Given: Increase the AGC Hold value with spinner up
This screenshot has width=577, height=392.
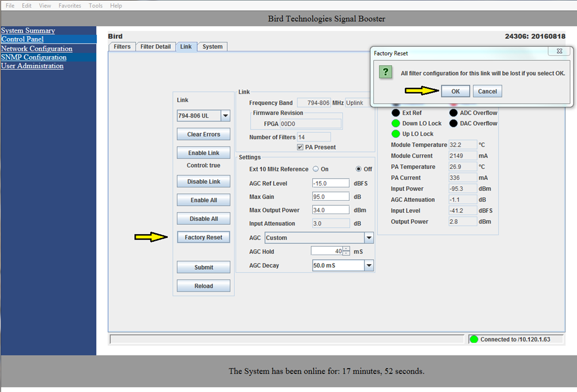Looking at the screenshot, I should point(347,249).
